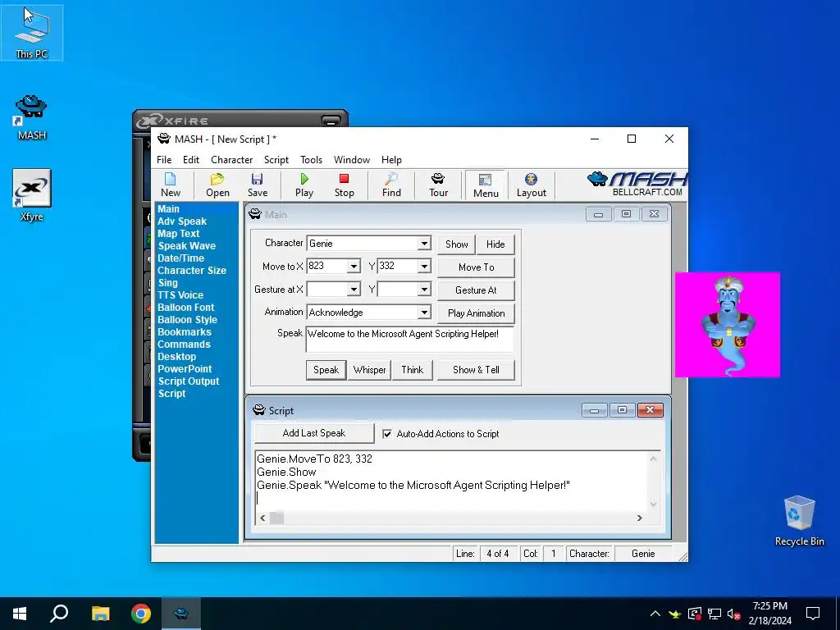Click the MASH Bellcraft.com logo

coord(637,185)
